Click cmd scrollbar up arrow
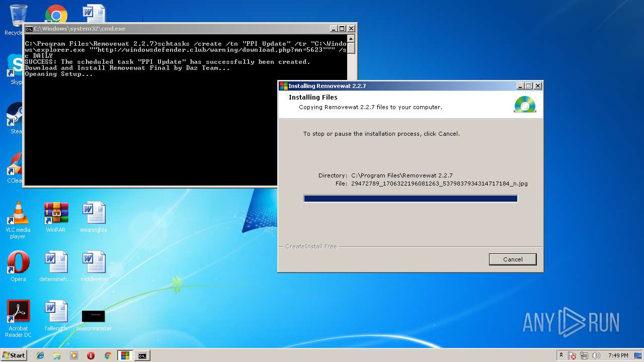The image size is (644, 362). pos(351,39)
